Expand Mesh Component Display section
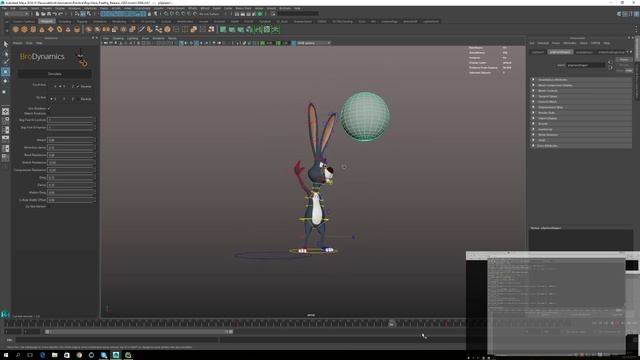This screenshot has height=360, width=640. coord(581,85)
